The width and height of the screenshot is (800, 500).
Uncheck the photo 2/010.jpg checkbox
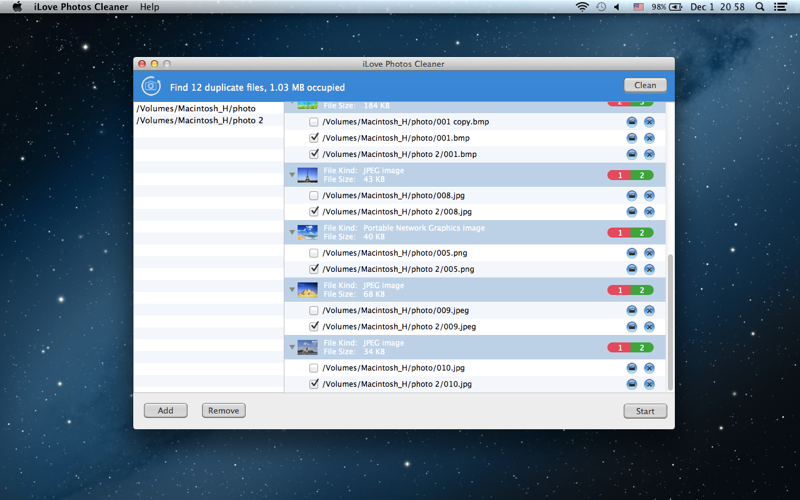click(314, 384)
